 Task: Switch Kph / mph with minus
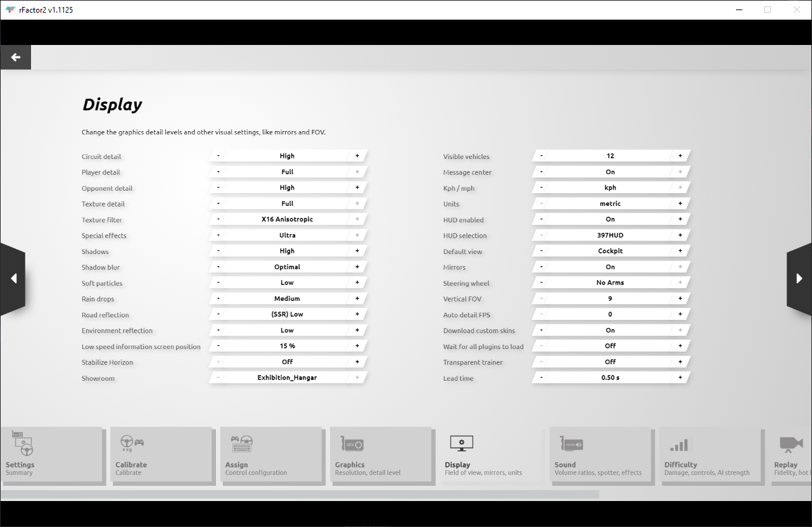point(542,187)
